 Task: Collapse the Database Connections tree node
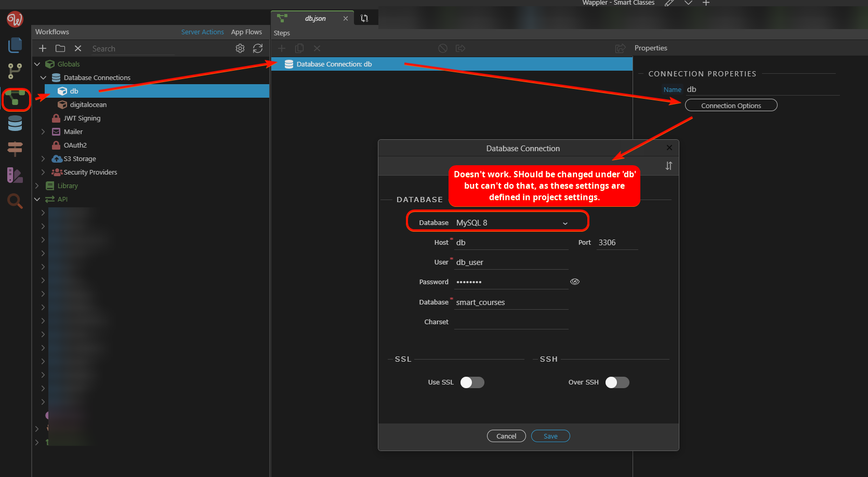tap(43, 77)
